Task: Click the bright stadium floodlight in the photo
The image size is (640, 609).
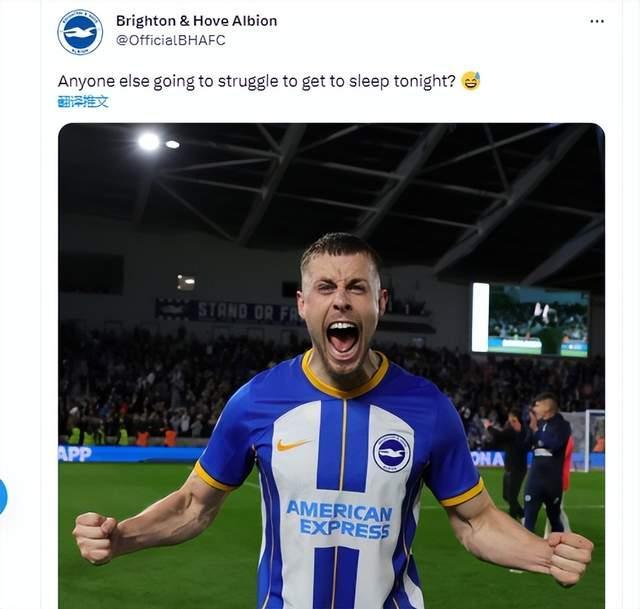Action: point(149,142)
